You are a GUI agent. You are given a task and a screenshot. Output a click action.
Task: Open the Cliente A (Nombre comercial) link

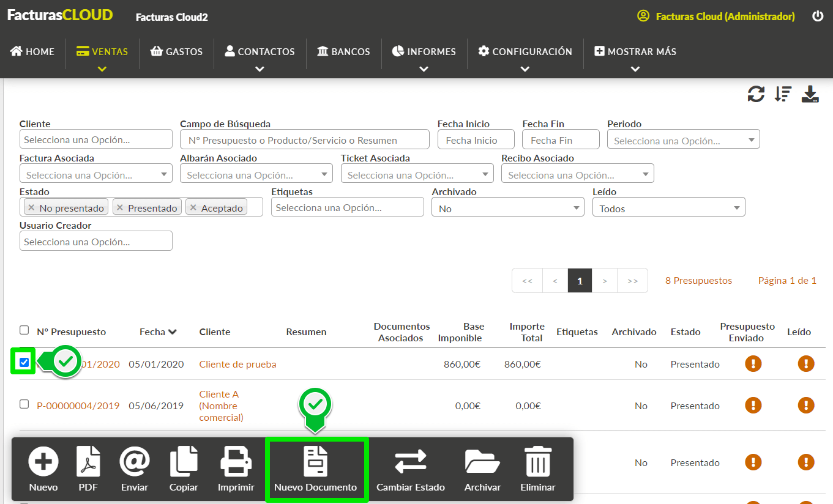click(221, 406)
